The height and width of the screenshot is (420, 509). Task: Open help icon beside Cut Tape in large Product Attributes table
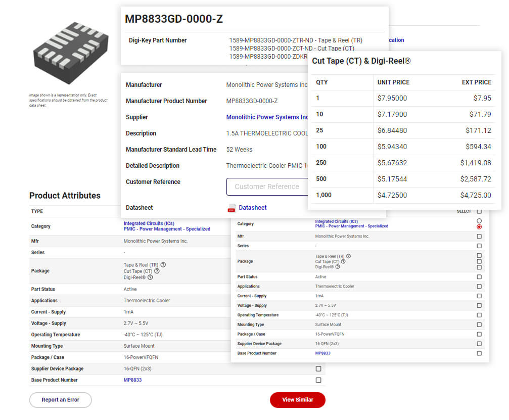tap(157, 271)
